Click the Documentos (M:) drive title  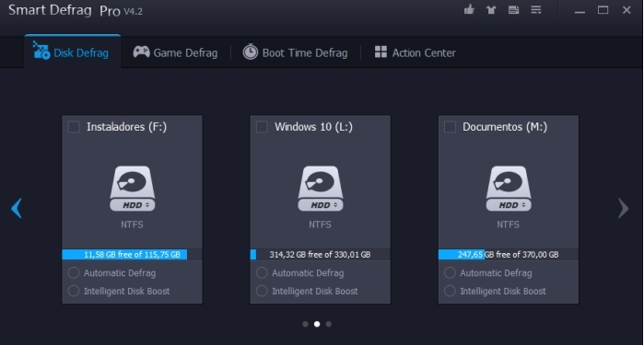pyautogui.click(x=505, y=127)
